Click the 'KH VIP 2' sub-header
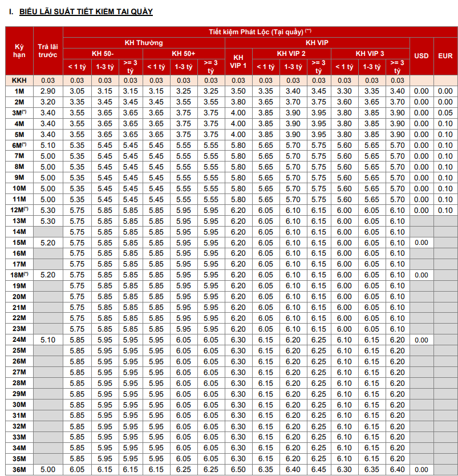 [291, 53]
